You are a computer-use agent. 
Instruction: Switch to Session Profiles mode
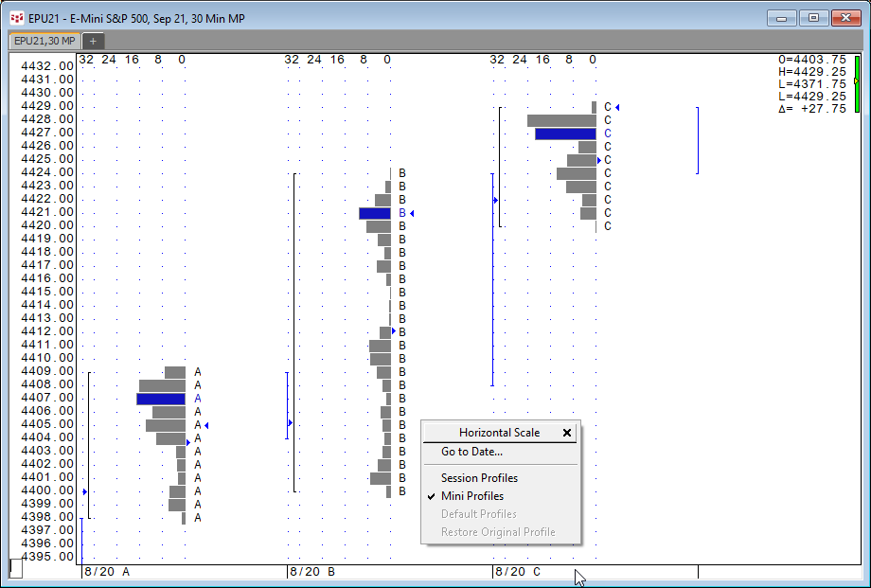coord(479,478)
